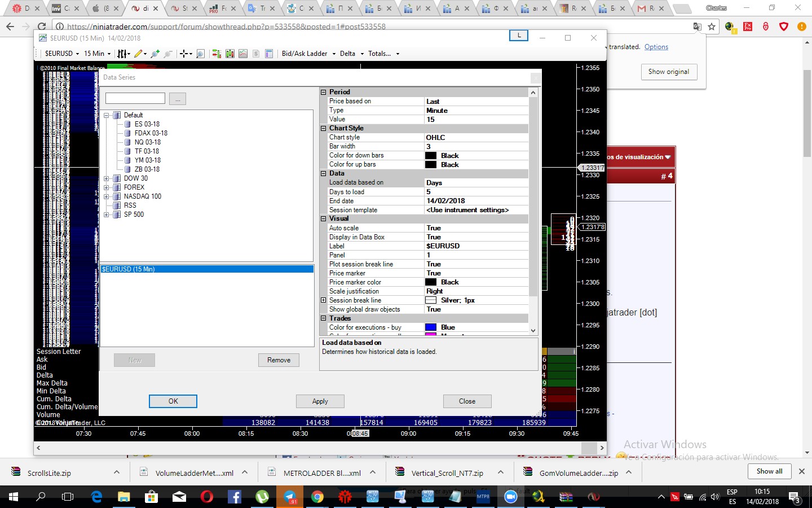
Task: Open the 15 Min interval dropdown
Action: 98,54
